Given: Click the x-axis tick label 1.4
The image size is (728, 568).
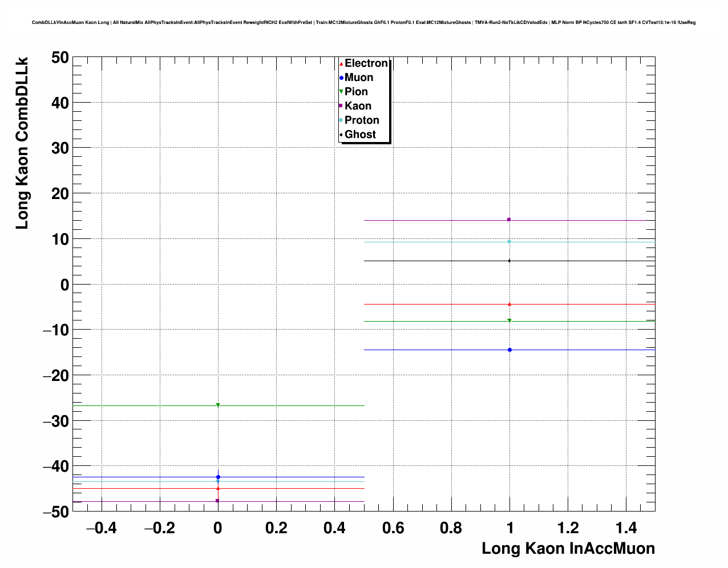Looking at the screenshot, I should coord(626,528).
